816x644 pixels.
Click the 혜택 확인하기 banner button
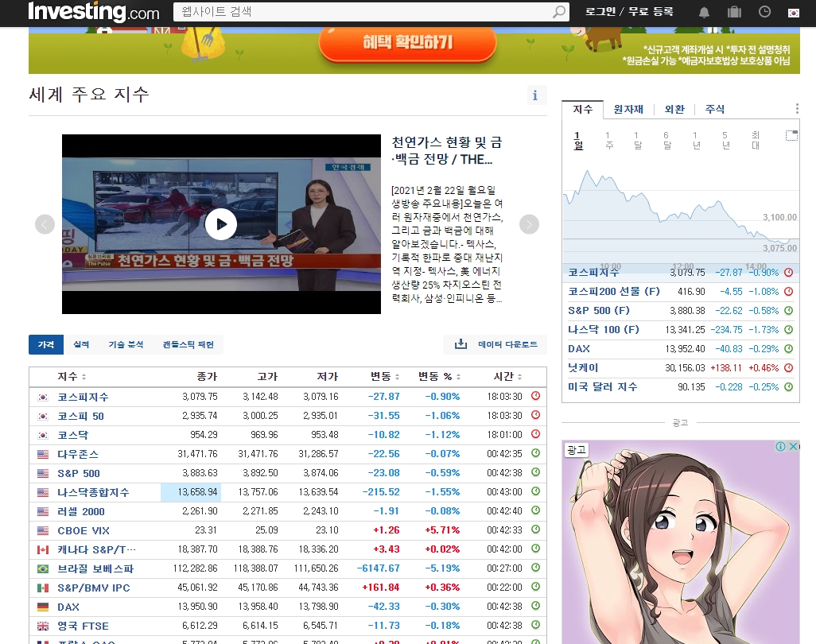(x=407, y=43)
